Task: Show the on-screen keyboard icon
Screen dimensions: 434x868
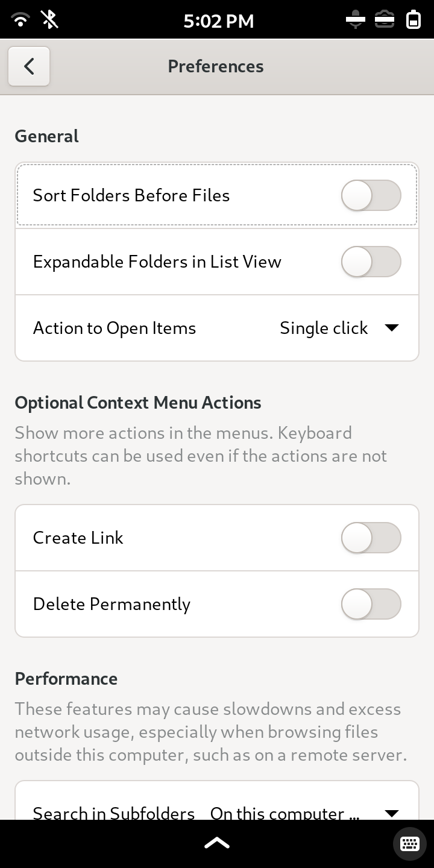Action: 409,843
